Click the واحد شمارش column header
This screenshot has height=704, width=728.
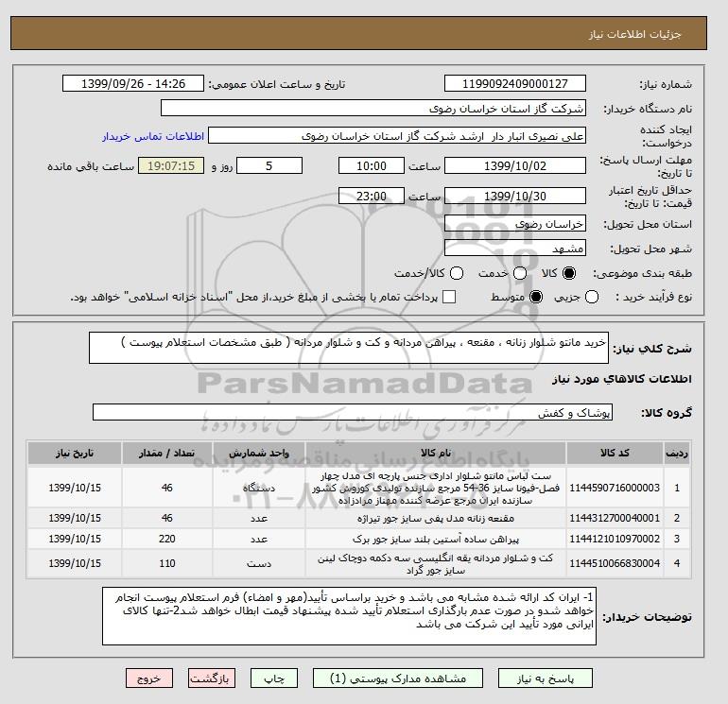tap(259, 453)
